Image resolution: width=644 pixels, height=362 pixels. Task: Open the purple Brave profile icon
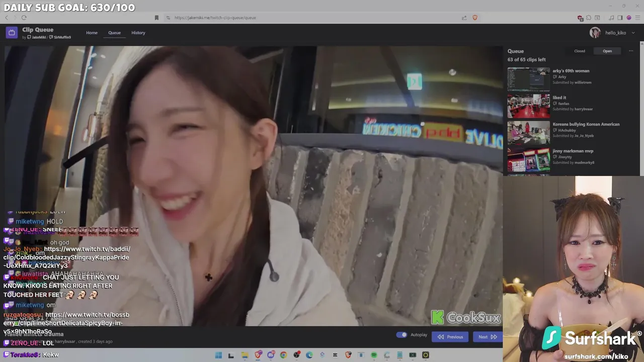coord(629,18)
